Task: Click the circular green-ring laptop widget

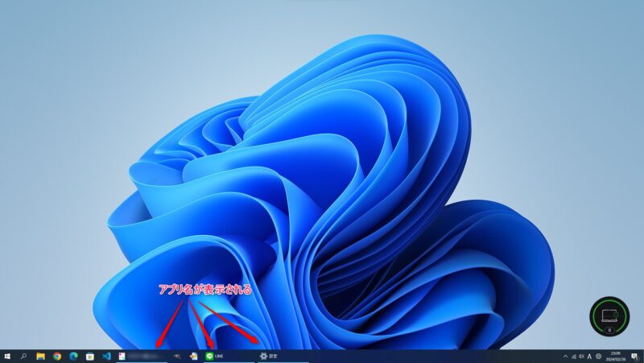Action: [x=609, y=316]
